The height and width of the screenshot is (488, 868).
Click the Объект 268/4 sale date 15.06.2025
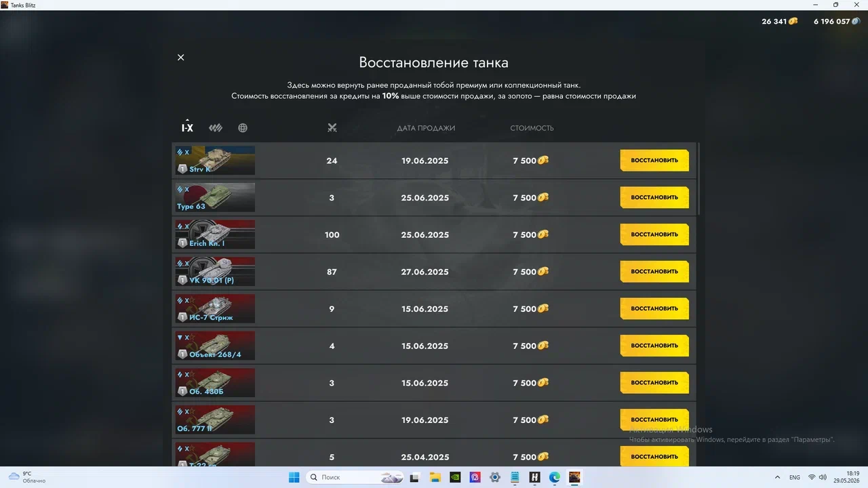[x=425, y=346]
